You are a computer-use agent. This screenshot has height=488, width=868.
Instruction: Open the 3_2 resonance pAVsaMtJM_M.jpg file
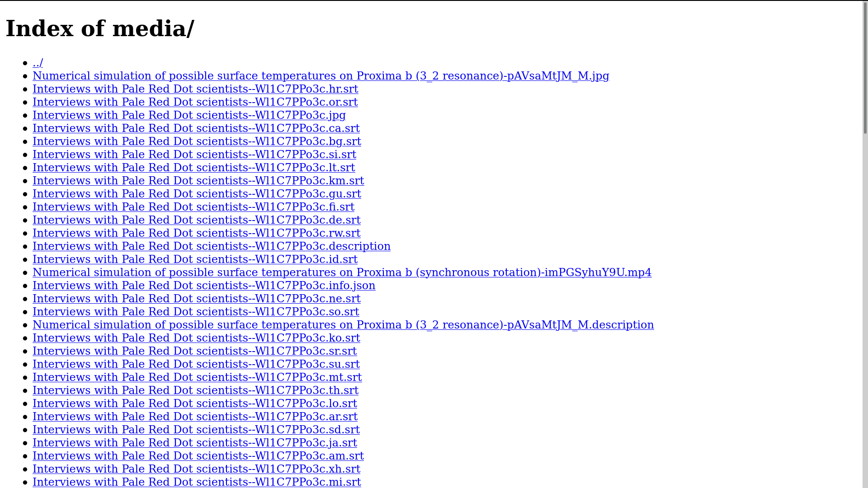tap(321, 76)
